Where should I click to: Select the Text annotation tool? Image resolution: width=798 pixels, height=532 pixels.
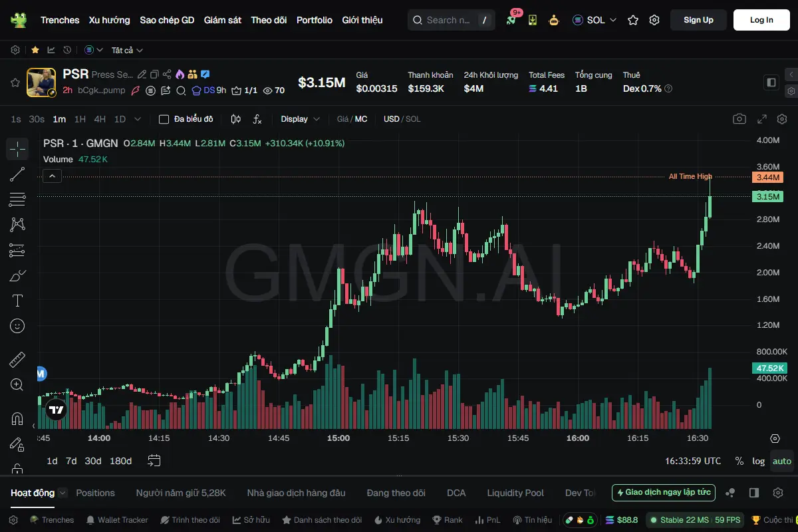(17, 301)
